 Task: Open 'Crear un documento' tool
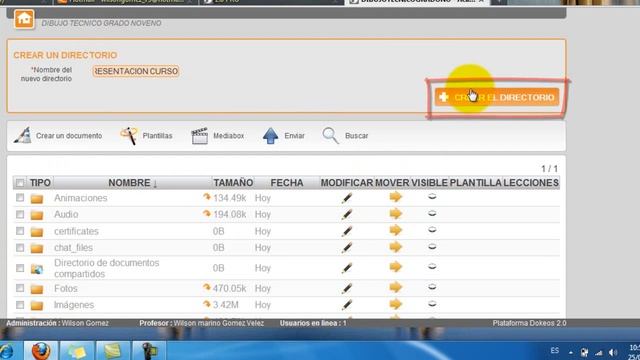click(x=58, y=136)
